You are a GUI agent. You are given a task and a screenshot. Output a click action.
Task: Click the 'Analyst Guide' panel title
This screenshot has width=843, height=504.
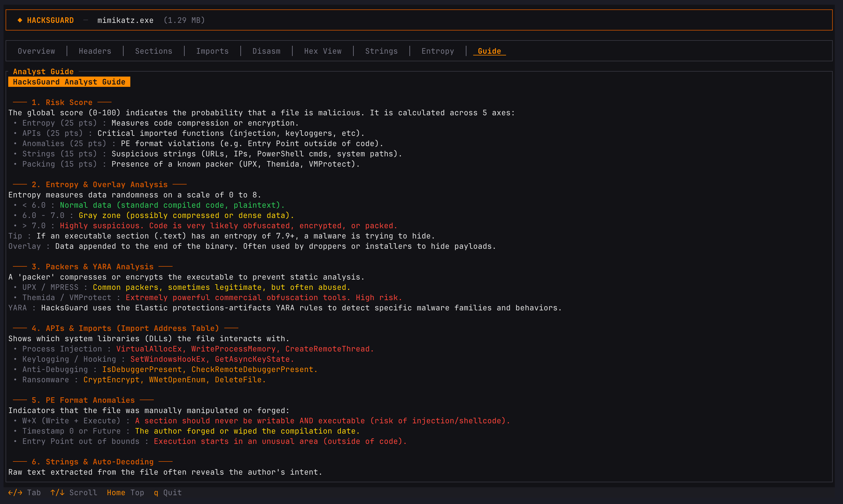[x=43, y=72]
